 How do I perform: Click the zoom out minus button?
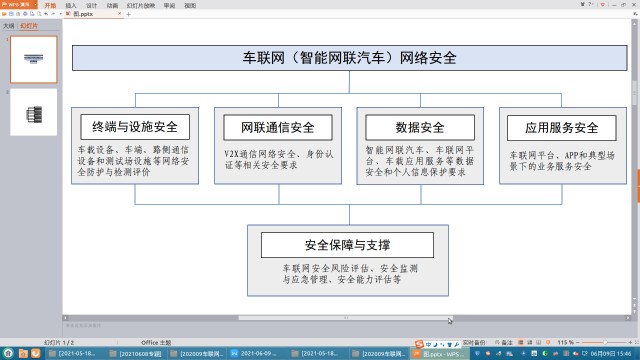[578, 342]
